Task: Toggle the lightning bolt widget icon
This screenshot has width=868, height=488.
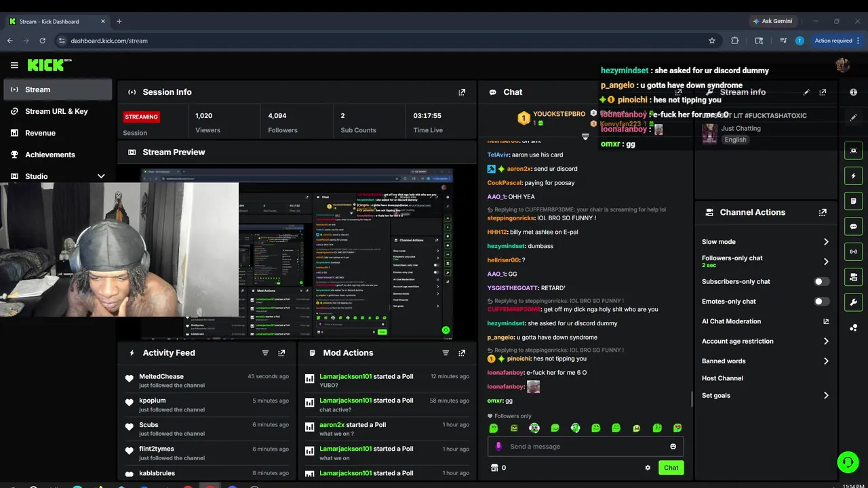Action: [853, 176]
